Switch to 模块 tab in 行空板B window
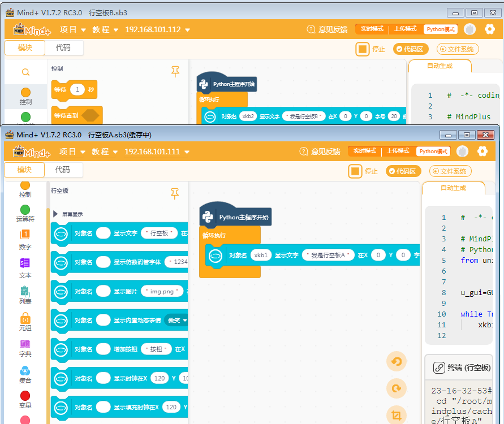The image size is (504, 424). point(25,47)
